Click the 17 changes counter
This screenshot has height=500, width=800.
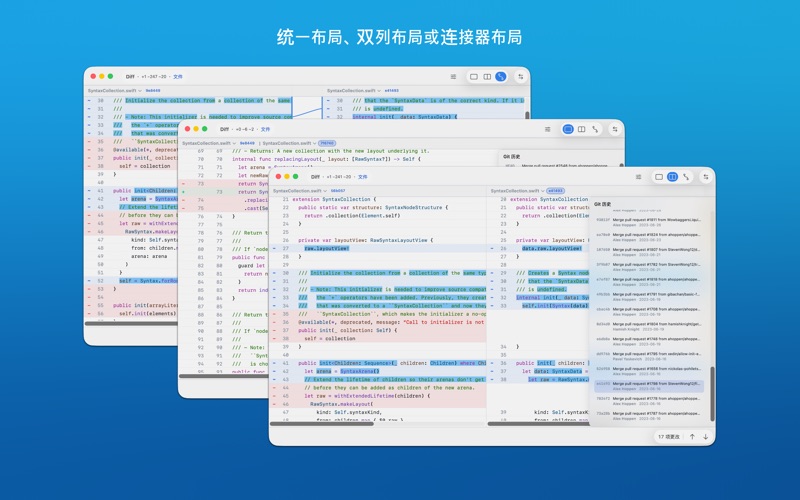668,437
